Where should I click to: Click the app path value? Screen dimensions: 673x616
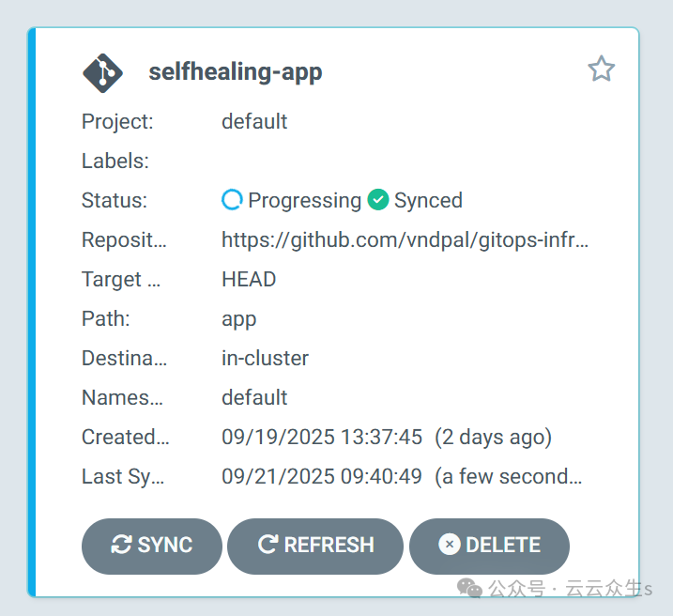[x=239, y=318]
